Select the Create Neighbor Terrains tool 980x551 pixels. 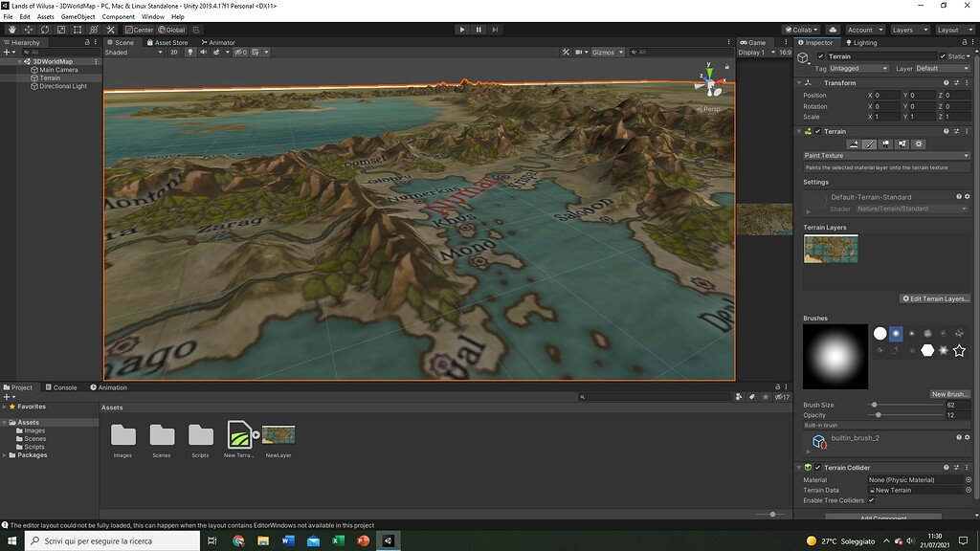[x=853, y=143]
